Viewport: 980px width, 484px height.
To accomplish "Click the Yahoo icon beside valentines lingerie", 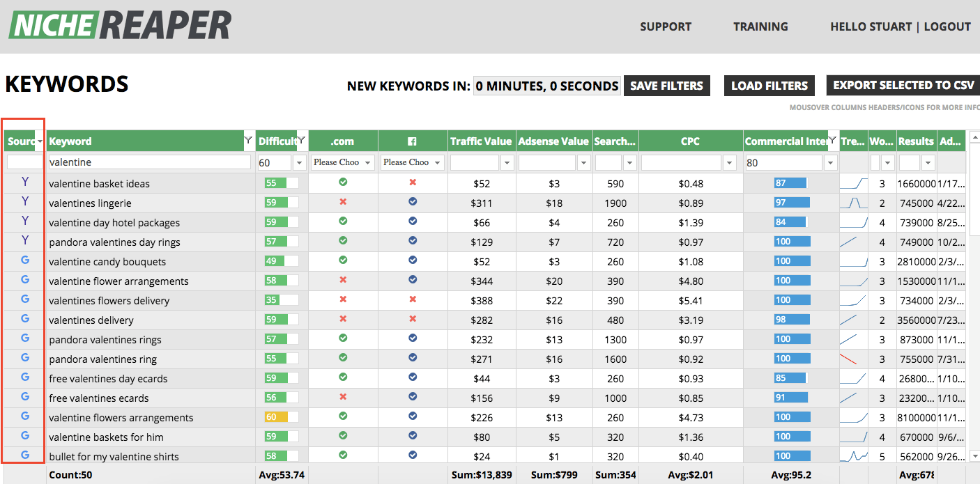I will pos(25,201).
